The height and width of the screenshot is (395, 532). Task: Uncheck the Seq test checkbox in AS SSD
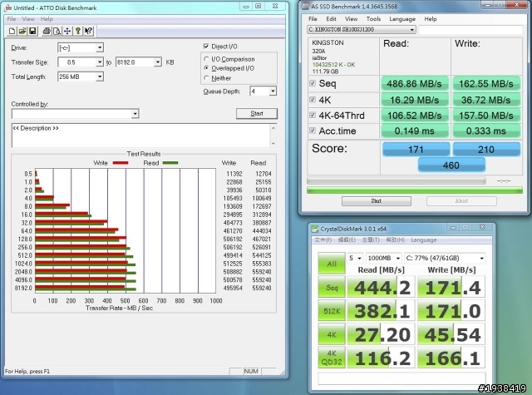tap(313, 83)
